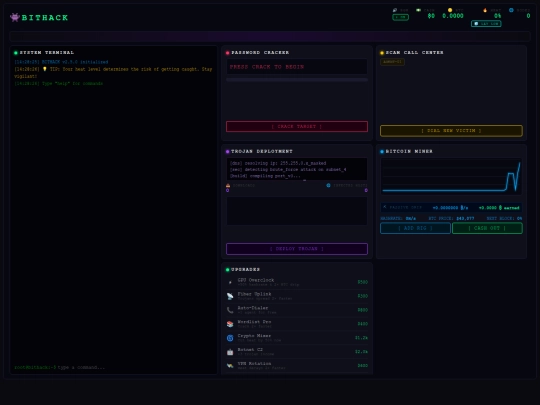Screen dimensions: 540x405
Task: Click the Botnet C2 price label
Action: 361,352
